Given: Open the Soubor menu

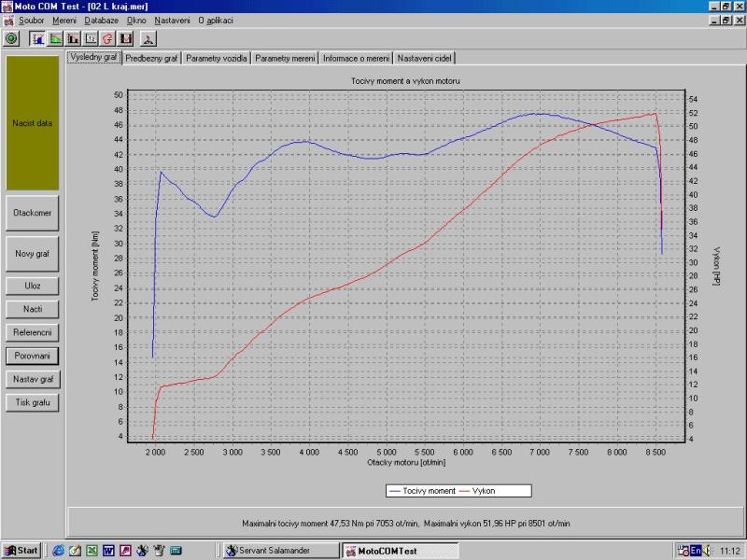Looking at the screenshot, I should pos(31,20).
